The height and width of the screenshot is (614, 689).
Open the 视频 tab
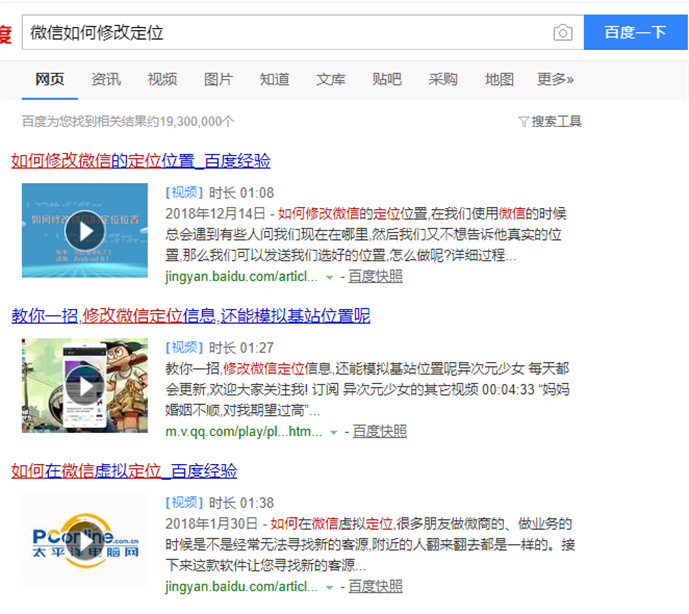click(162, 79)
